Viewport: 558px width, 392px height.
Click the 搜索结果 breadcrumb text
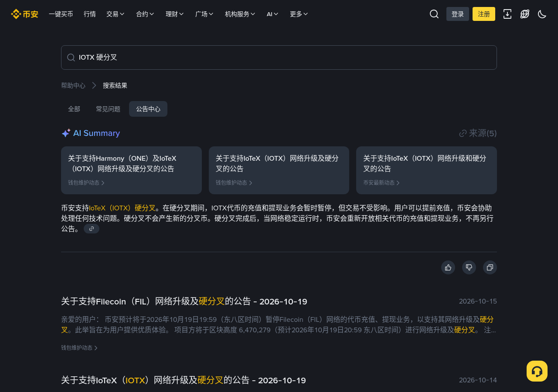[115, 85]
